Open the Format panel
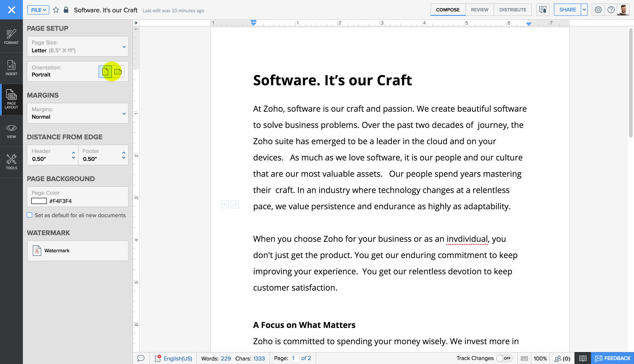Image resolution: width=634 pixels, height=364 pixels. click(11, 37)
